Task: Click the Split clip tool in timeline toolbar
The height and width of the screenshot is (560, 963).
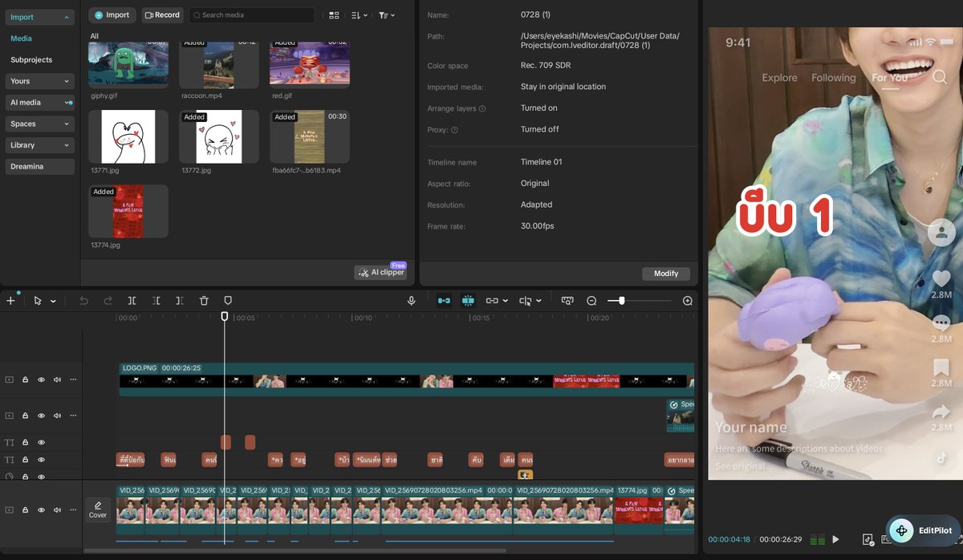Action: pyautogui.click(x=132, y=301)
